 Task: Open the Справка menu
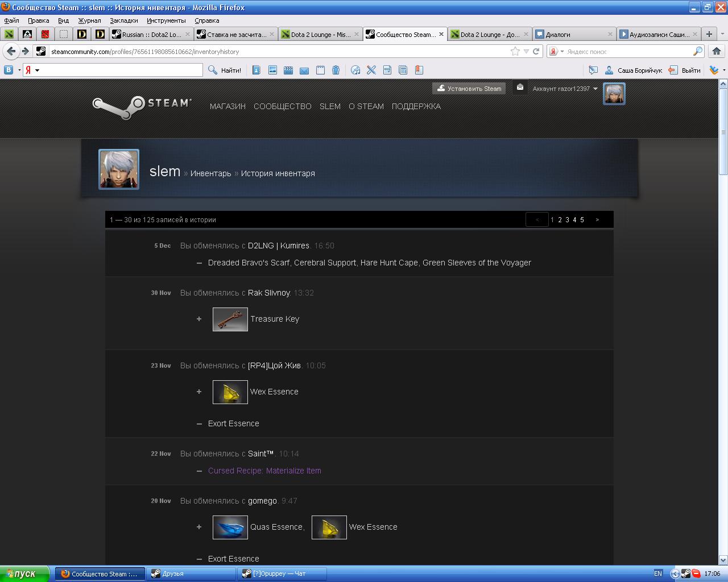(x=207, y=20)
